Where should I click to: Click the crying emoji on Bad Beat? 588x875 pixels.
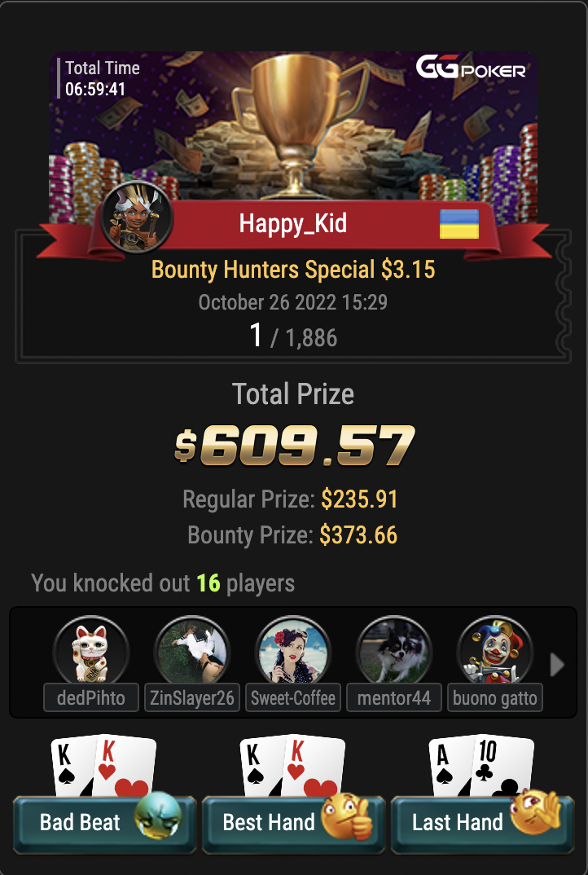point(159,815)
